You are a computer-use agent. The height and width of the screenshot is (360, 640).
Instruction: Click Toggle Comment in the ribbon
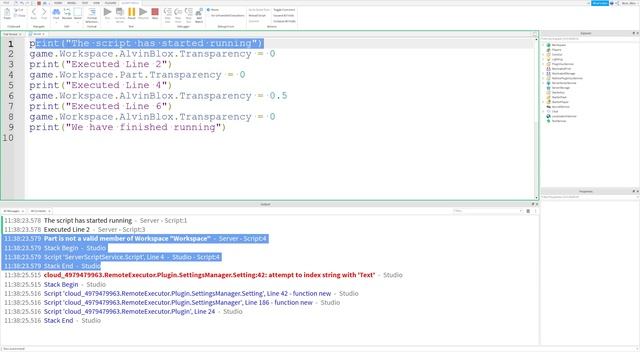pos(284,10)
